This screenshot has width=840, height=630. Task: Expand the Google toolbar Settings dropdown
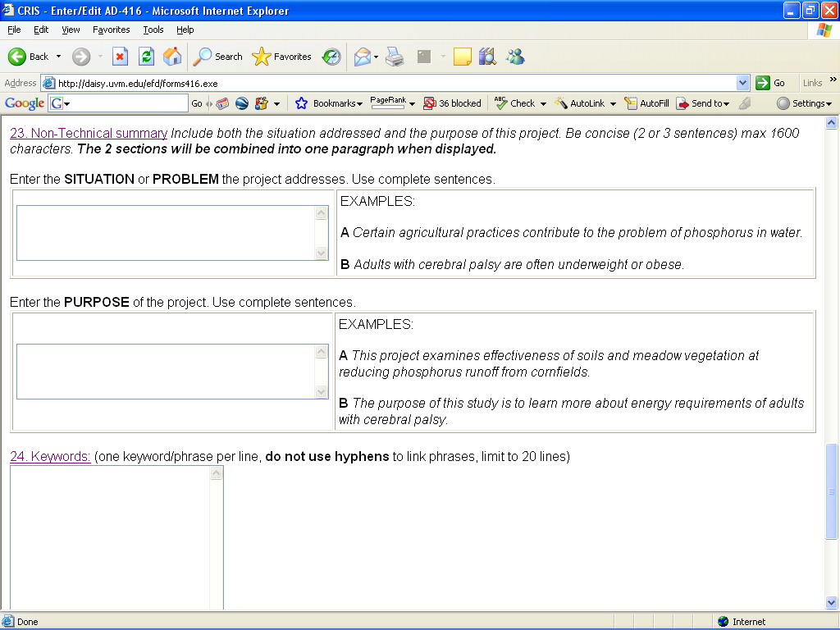click(804, 103)
